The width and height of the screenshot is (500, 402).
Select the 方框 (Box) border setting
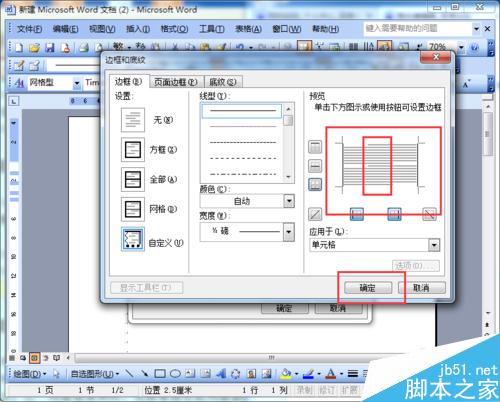[133, 150]
